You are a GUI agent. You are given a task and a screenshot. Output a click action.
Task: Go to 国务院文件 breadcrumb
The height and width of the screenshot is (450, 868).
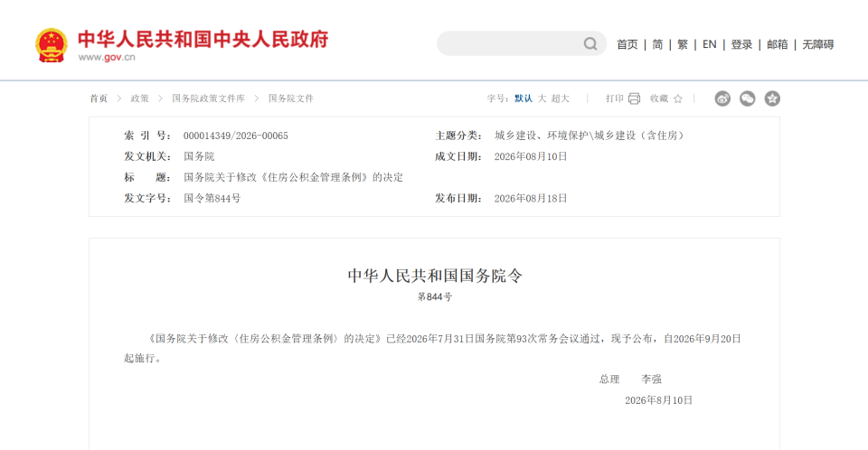(291, 98)
